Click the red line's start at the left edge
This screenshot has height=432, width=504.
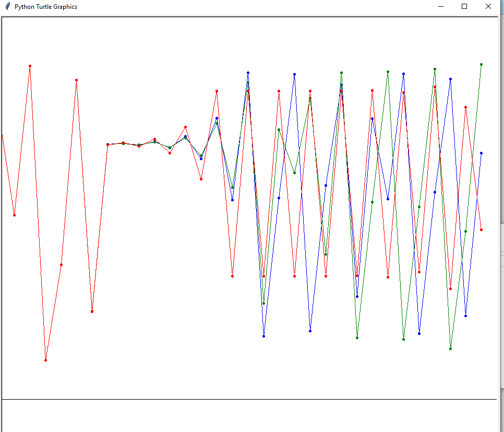pyautogui.click(x=3, y=136)
